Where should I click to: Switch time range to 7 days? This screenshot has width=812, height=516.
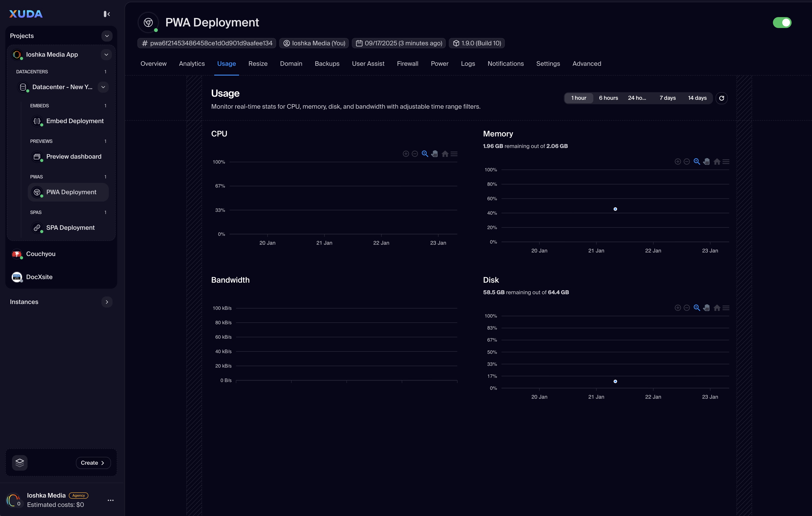click(667, 98)
